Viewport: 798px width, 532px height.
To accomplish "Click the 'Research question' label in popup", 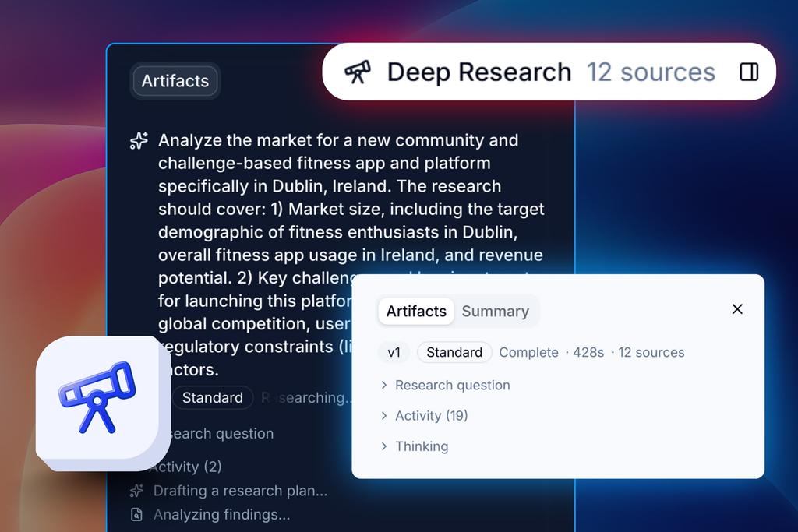I will pyautogui.click(x=453, y=386).
